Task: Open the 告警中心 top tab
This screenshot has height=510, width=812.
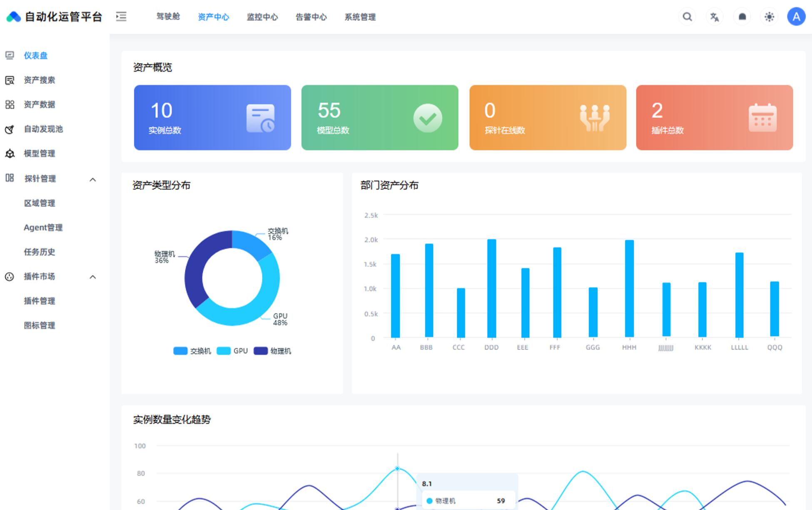Action: 311,17
